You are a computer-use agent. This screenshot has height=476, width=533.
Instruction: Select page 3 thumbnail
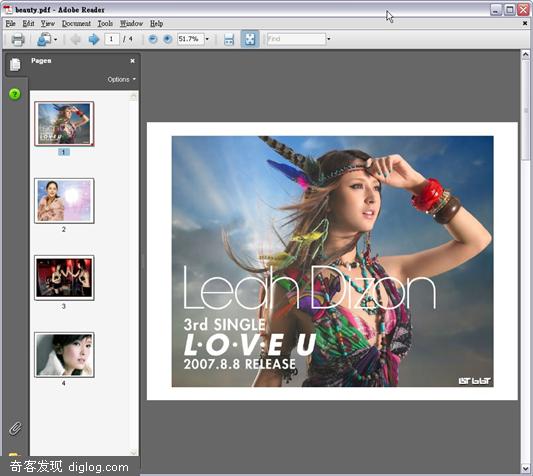tap(64, 278)
